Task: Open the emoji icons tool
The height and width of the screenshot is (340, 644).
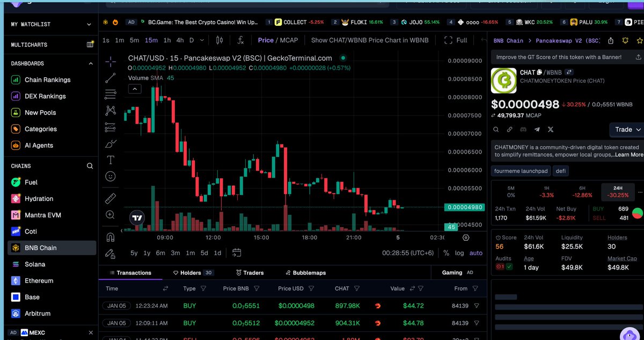Action: pyautogui.click(x=111, y=176)
